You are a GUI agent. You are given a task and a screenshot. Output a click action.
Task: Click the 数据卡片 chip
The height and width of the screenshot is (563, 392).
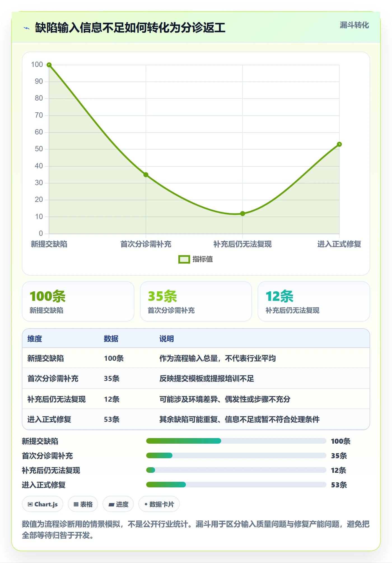pos(159,504)
